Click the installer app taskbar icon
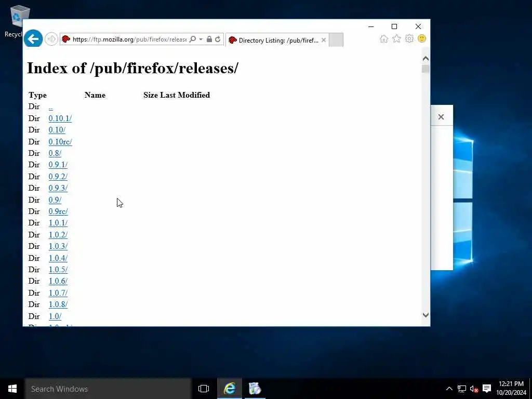Viewport: 532px width, 399px height. (255, 389)
